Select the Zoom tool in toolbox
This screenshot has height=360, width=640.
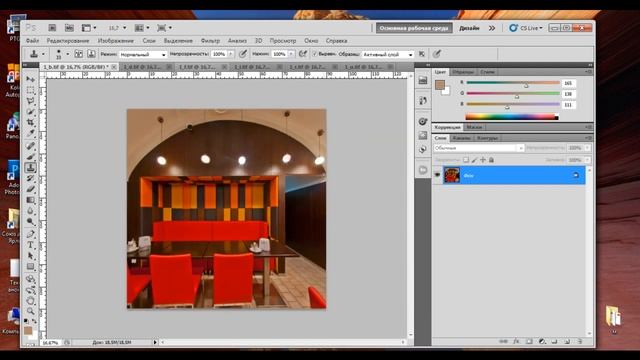tap(31, 311)
